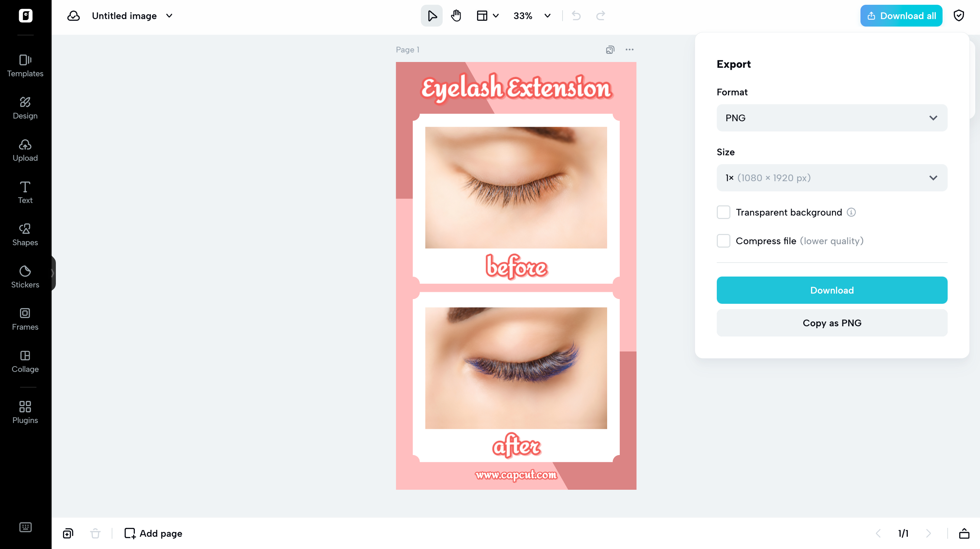Screen dimensions: 980x549
Task: Open Page 1 more options menu
Action: tap(629, 49)
